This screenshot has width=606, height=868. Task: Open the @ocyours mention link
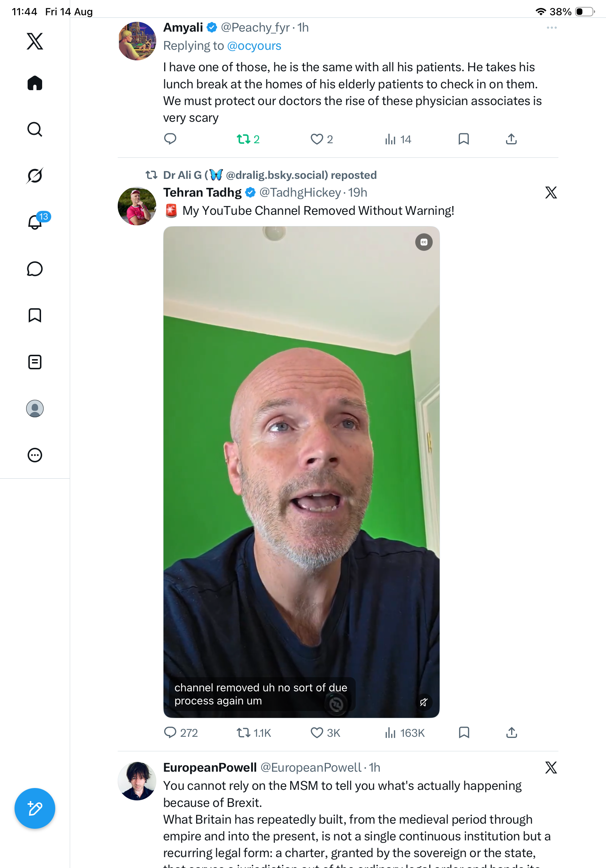[x=254, y=46]
